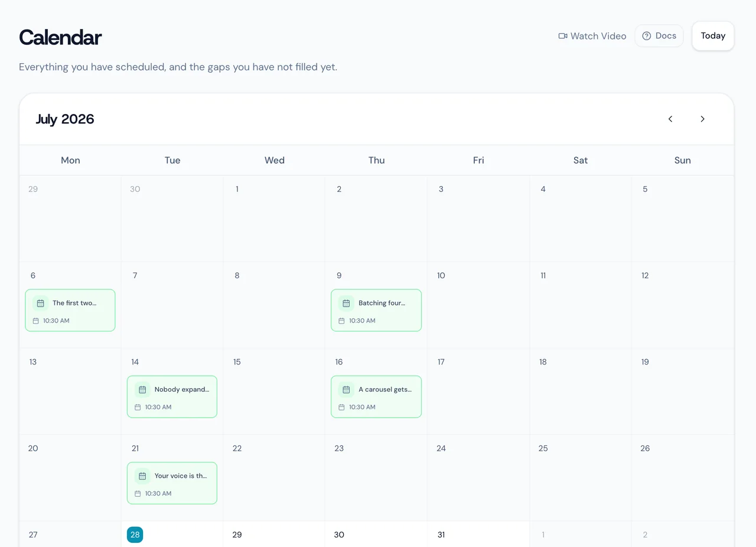
Task: Click small time icon on July 6 event
Action: pyautogui.click(x=35, y=321)
